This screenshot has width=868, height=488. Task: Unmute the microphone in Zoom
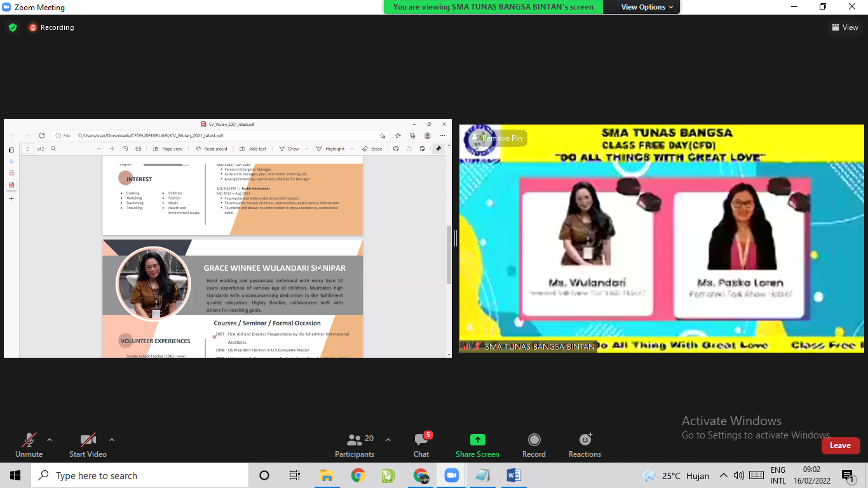29,445
